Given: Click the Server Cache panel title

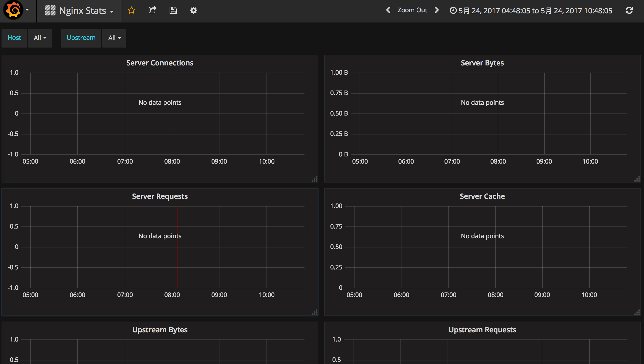Looking at the screenshot, I should [482, 196].
